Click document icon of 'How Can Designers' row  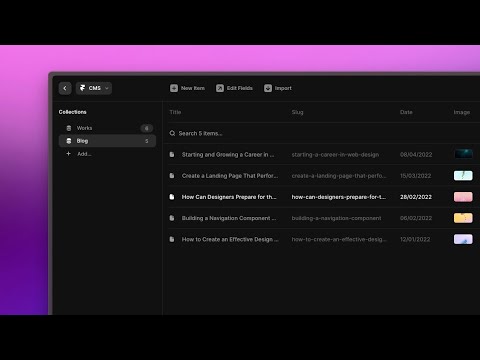pyautogui.click(x=172, y=197)
